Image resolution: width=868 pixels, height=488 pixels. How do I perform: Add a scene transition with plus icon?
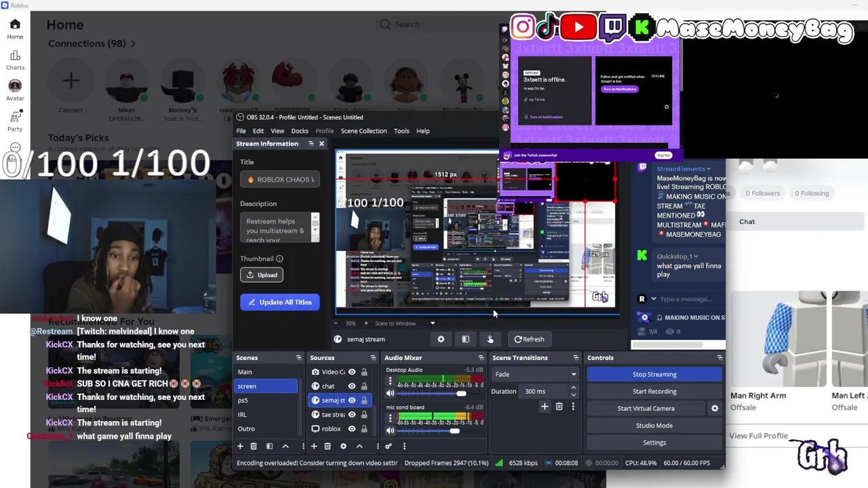point(545,407)
